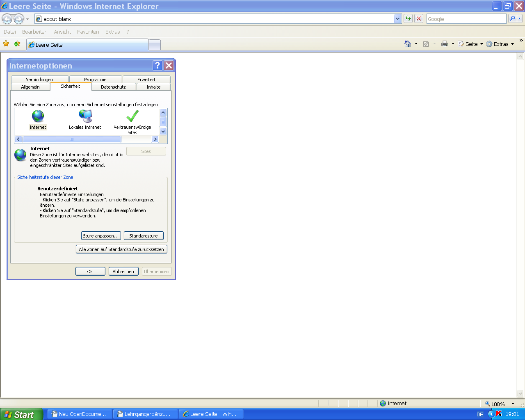525x420 pixels.
Task: Open the recent pages dropdown beside the Forward button
Action: [27, 19]
